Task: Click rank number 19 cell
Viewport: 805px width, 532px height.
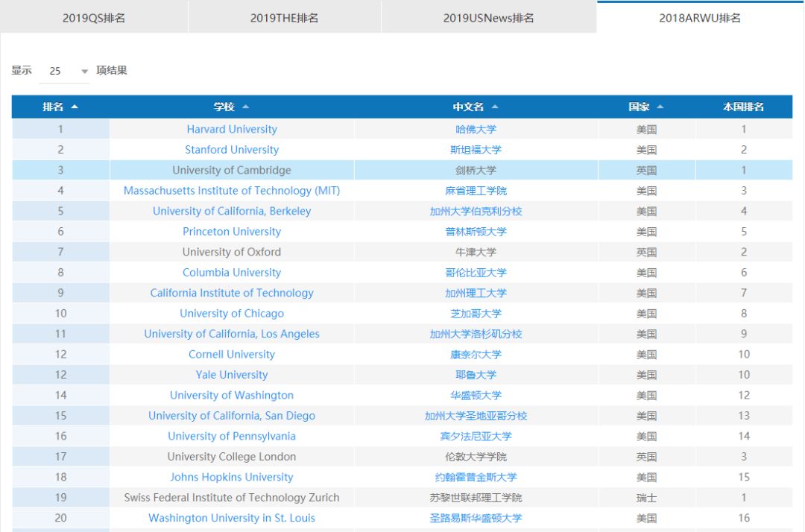Action: point(60,498)
